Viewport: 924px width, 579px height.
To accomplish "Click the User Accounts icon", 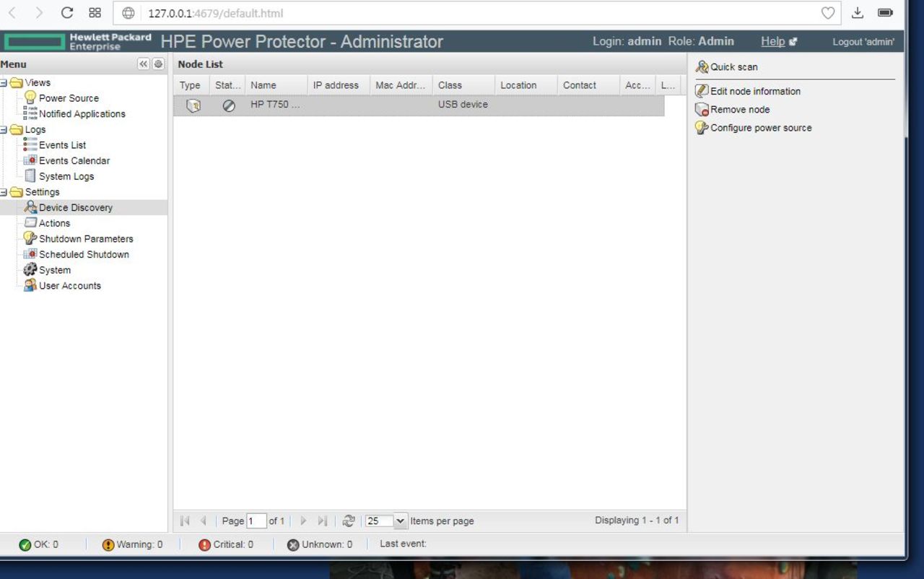I will click(30, 285).
